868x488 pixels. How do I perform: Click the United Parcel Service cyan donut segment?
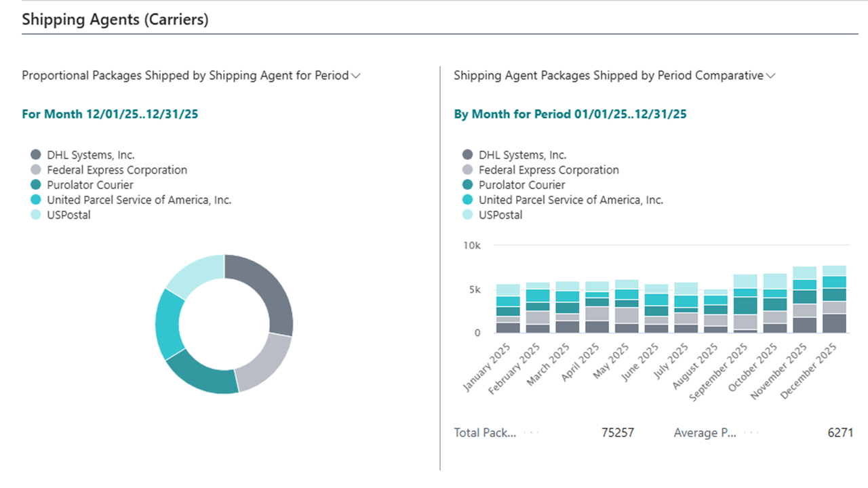point(167,325)
